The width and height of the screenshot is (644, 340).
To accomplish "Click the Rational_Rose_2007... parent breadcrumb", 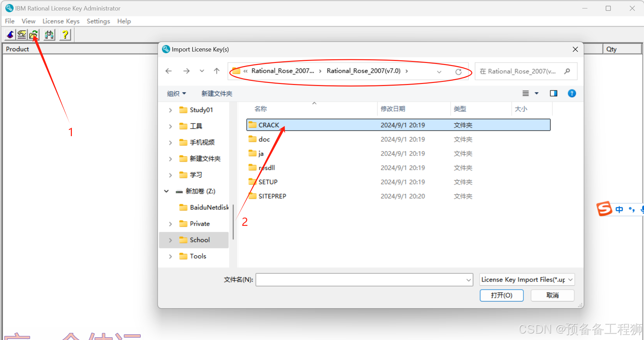I will [283, 71].
